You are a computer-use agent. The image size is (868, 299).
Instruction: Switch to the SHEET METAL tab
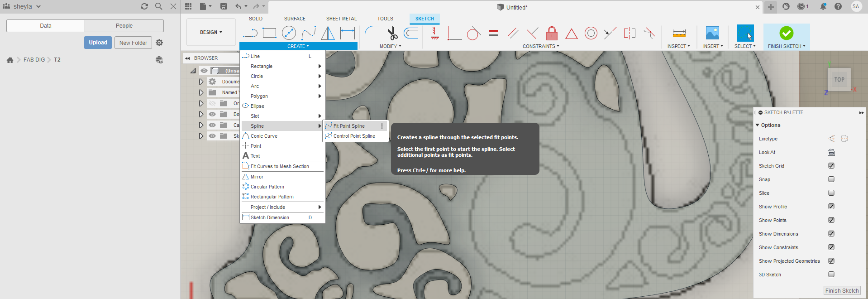coord(342,19)
